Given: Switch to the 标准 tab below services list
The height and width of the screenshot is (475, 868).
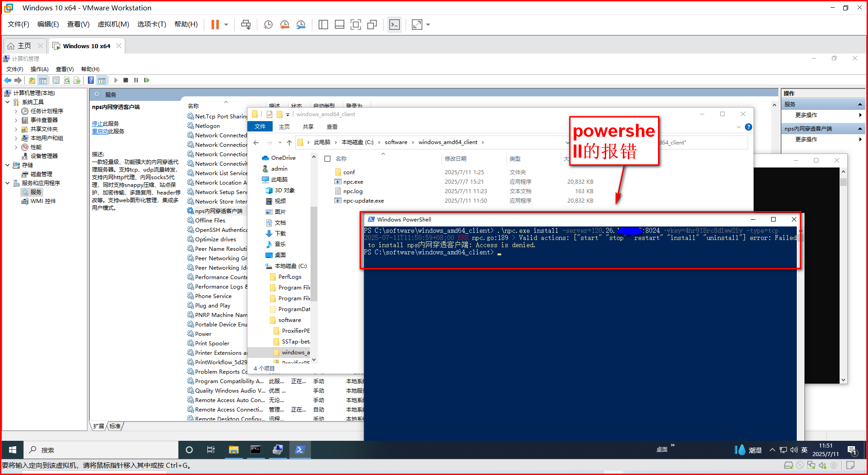Looking at the screenshot, I should tap(115, 426).
